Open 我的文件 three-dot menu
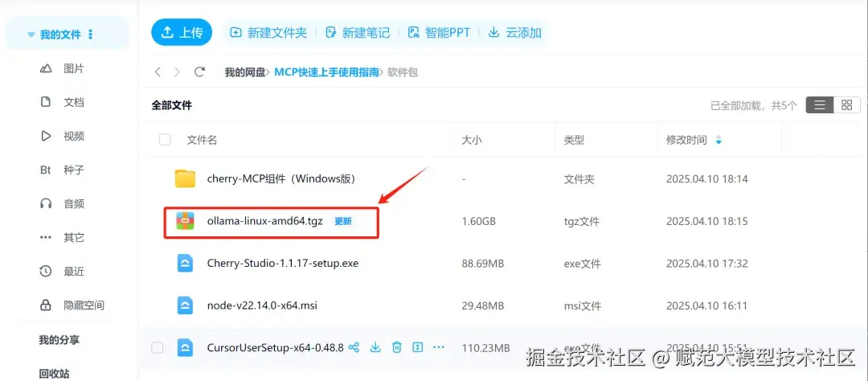This screenshot has height=381, width=868. [90, 35]
